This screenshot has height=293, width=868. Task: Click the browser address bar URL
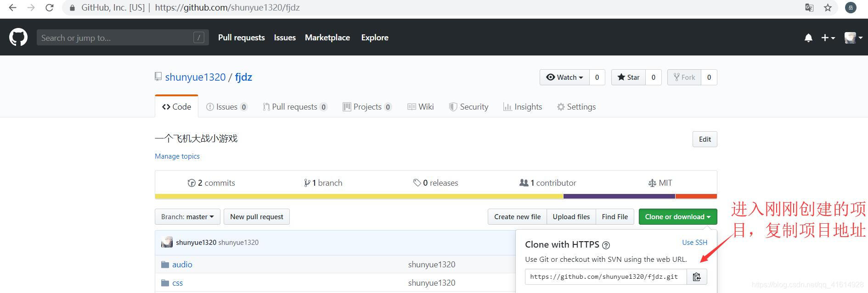(x=227, y=8)
